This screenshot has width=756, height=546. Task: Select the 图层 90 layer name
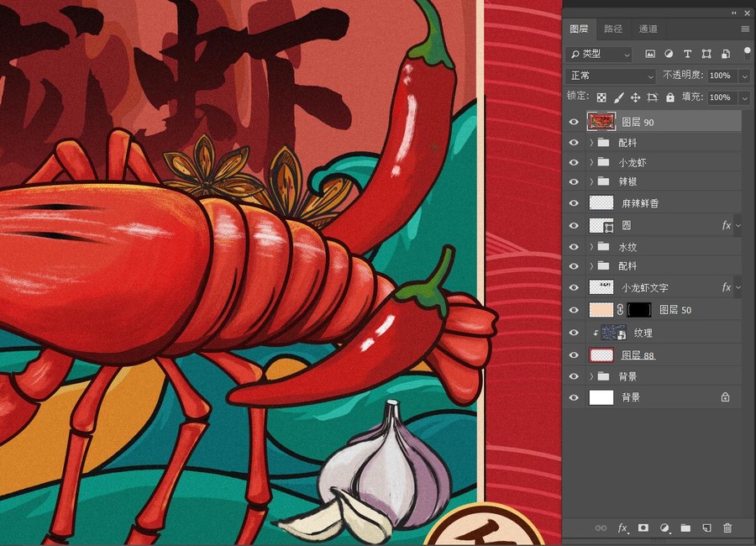pyautogui.click(x=638, y=123)
